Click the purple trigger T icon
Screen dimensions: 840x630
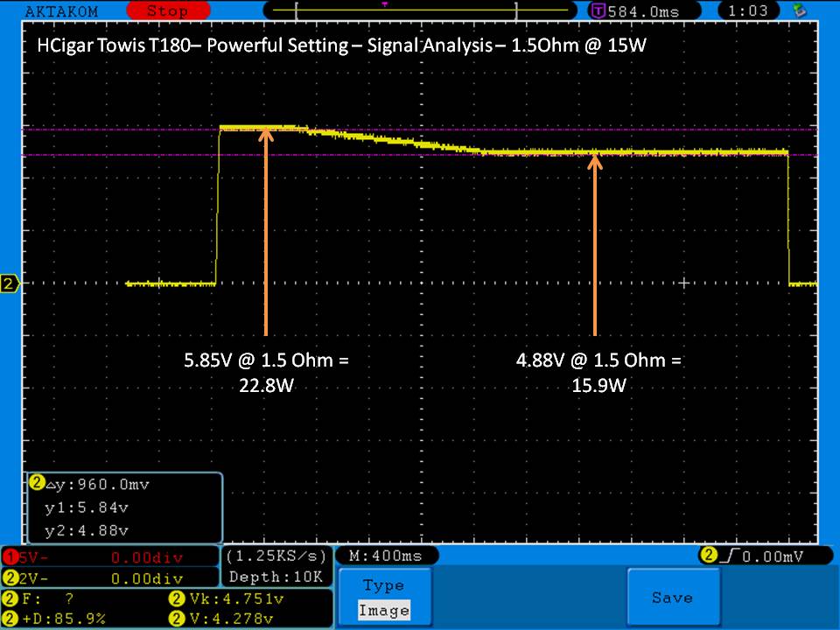click(x=598, y=10)
